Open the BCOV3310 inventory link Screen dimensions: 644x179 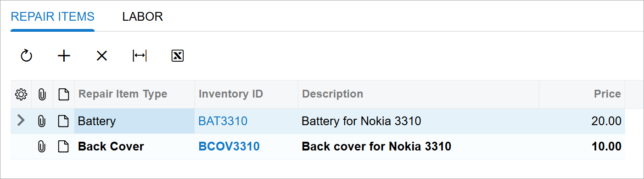pos(229,147)
